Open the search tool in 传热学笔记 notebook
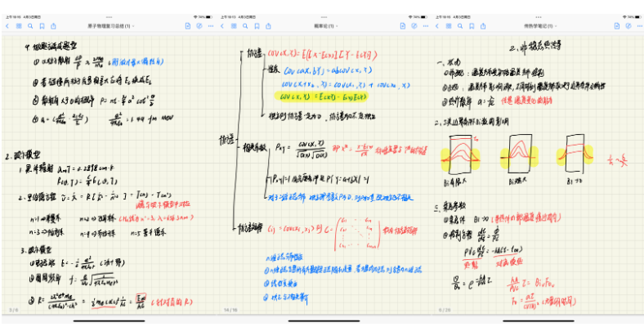The image size is (644, 327). click(x=460, y=26)
